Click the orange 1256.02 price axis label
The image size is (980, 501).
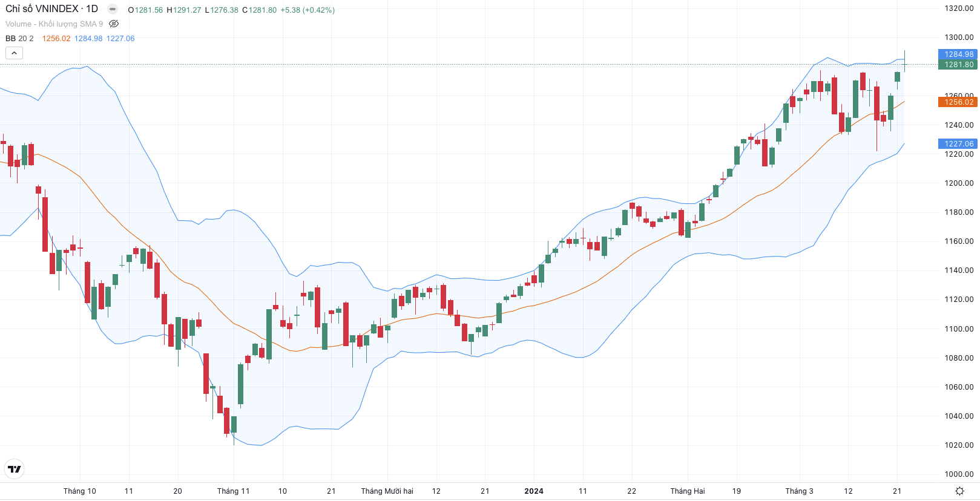pos(959,102)
